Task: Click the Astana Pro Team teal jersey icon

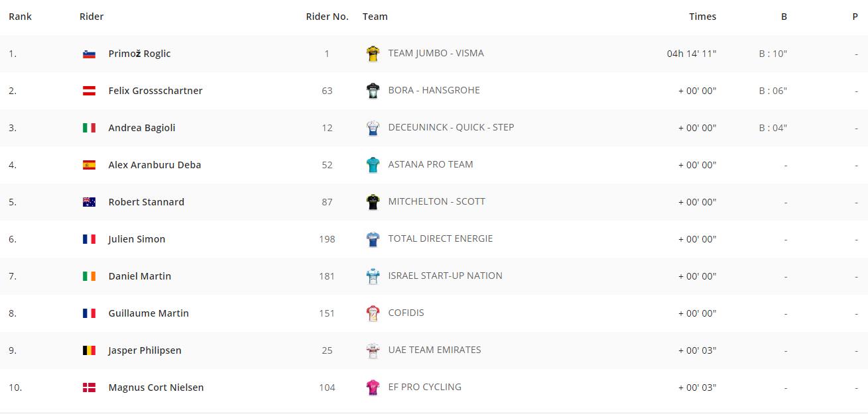Action: [x=373, y=165]
